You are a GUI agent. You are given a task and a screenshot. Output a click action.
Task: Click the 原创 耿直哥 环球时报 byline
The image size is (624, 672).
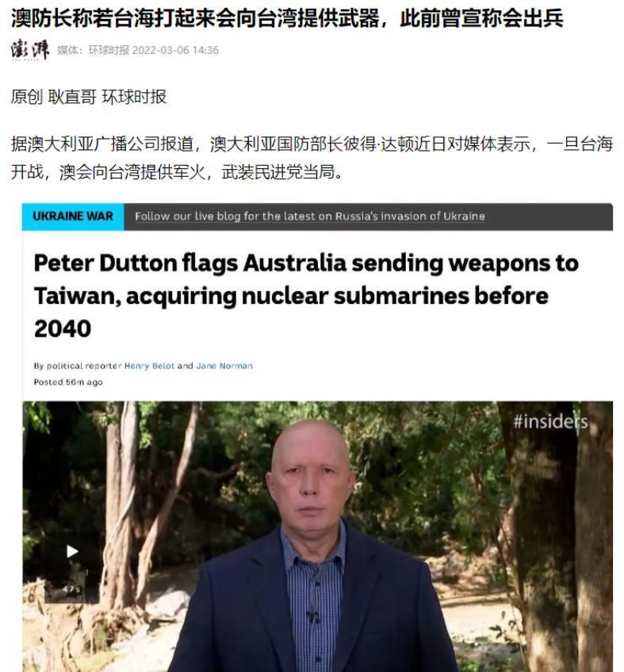(88, 97)
